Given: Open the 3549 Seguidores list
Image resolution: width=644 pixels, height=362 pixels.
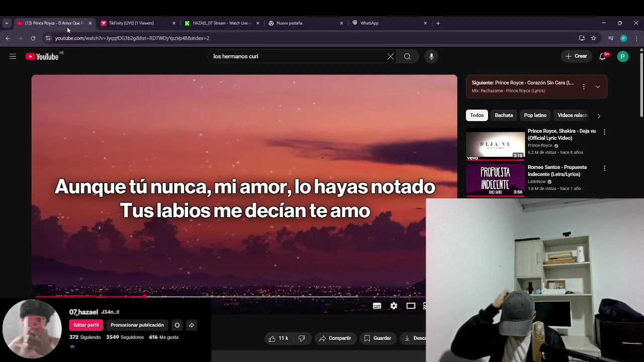Looking at the screenshot, I should point(125,337).
